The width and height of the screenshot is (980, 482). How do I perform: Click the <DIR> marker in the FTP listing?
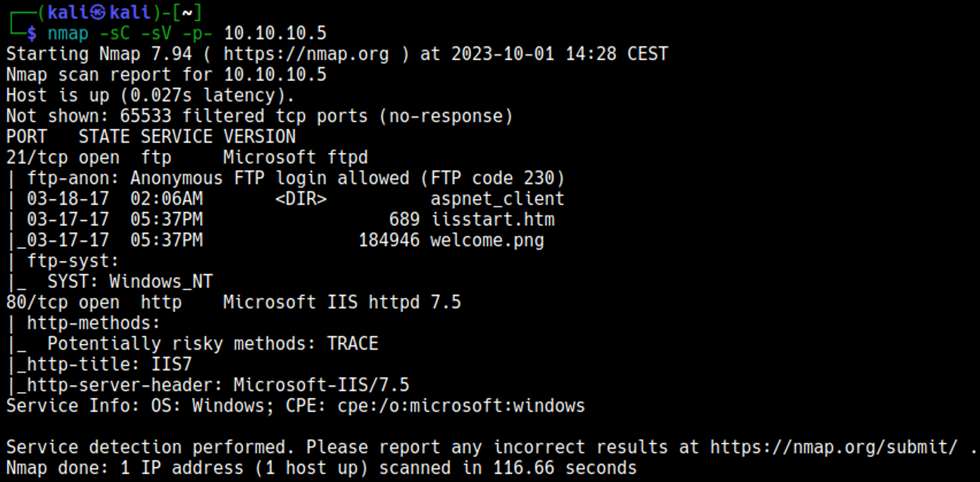pos(301,199)
